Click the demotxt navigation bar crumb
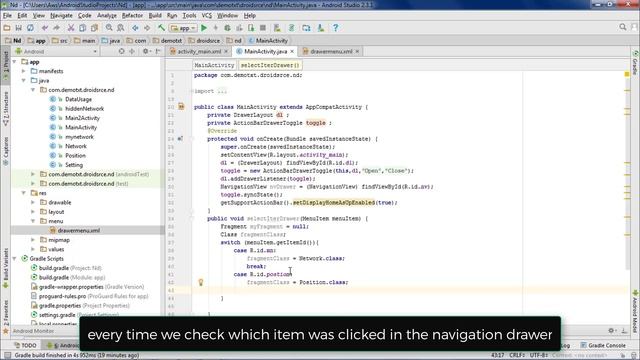 coord(167,40)
